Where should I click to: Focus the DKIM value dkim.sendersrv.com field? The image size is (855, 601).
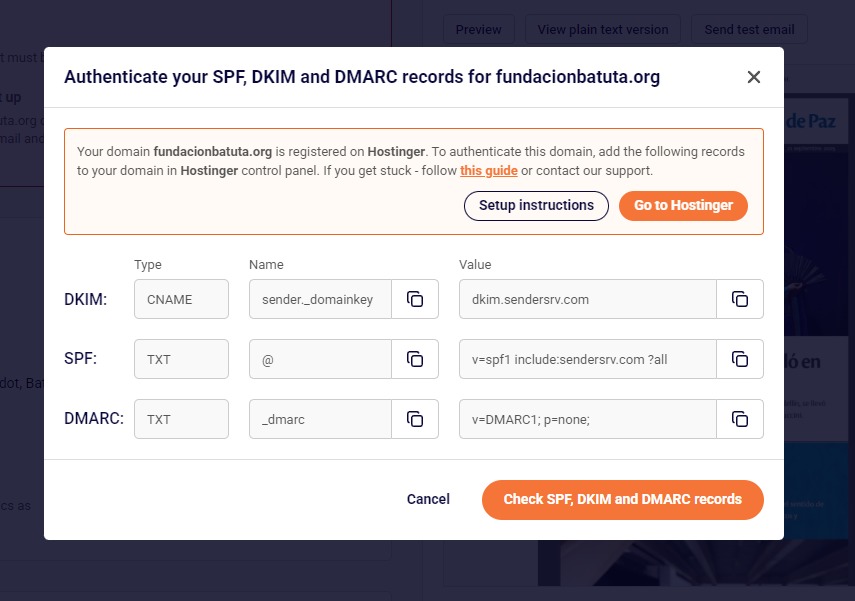tap(588, 299)
